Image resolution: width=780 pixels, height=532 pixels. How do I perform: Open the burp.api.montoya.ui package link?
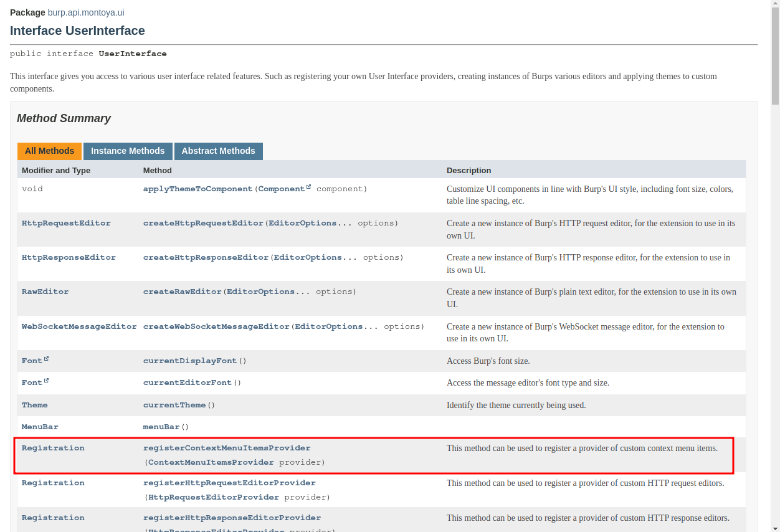click(86, 12)
